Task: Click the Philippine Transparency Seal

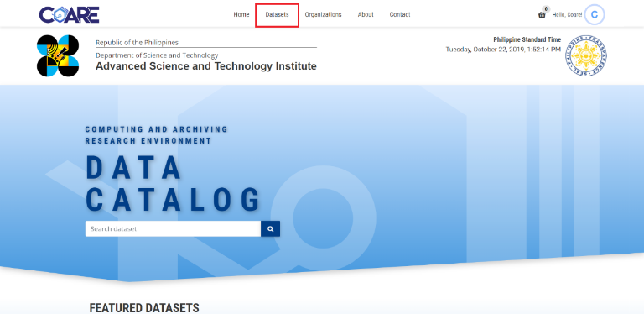Action: 586,55
